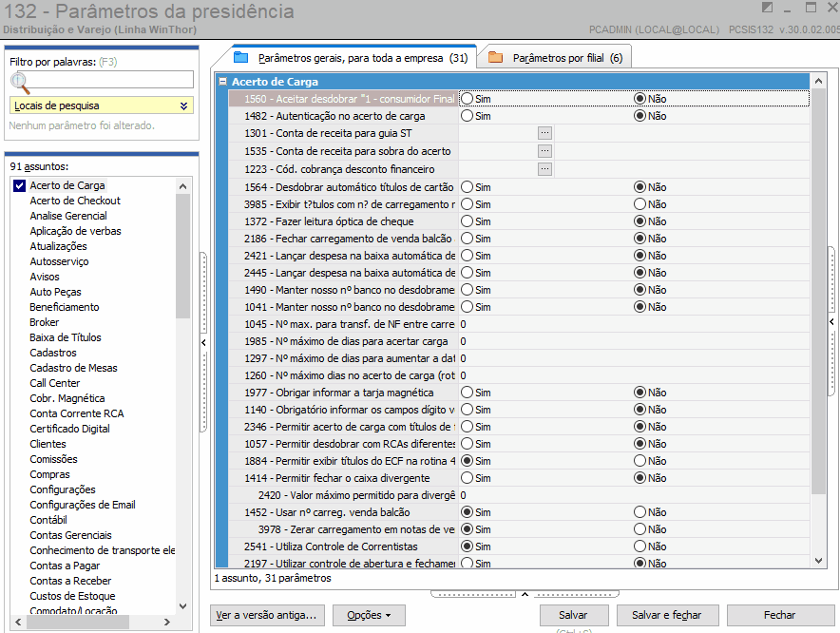
Task: Select Sim for 1564 Desdobrar automático títulos
Action: (x=467, y=187)
